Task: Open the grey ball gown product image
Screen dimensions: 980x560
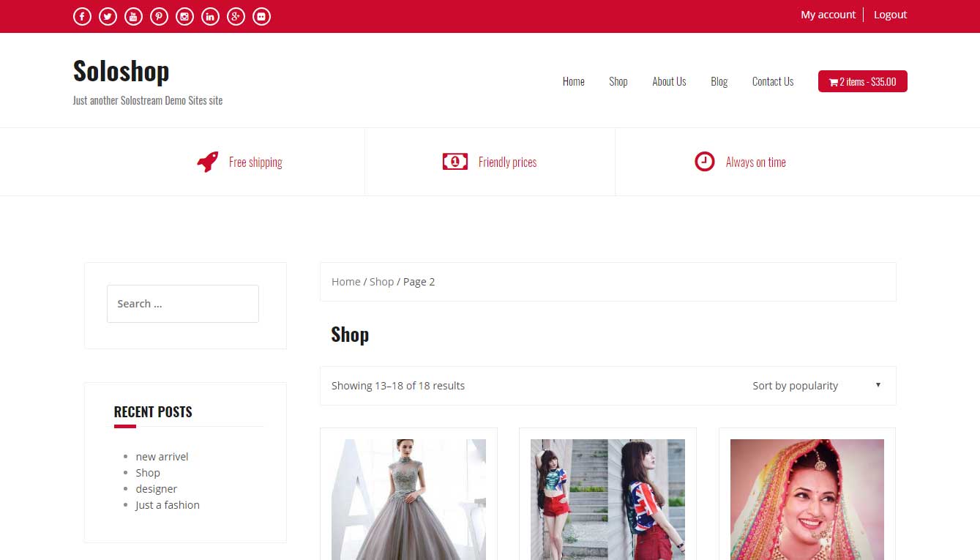Action: point(408,499)
